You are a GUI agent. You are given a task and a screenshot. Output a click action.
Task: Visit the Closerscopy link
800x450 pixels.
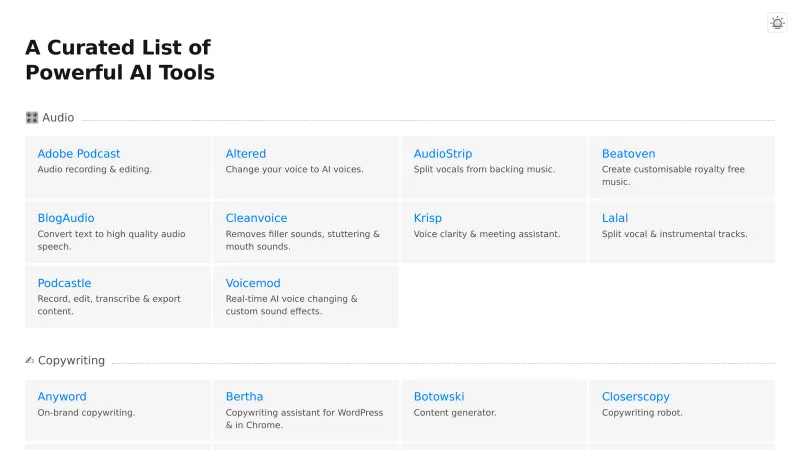pyautogui.click(x=636, y=397)
